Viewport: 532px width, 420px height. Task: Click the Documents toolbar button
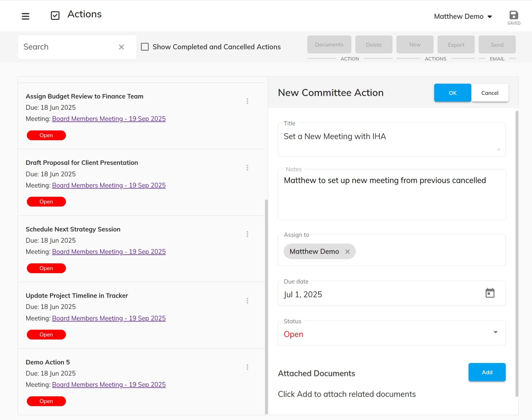[329, 45]
